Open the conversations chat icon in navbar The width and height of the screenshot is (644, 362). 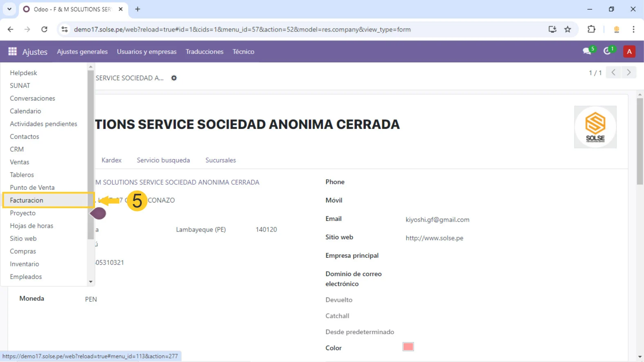[x=587, y=51]
